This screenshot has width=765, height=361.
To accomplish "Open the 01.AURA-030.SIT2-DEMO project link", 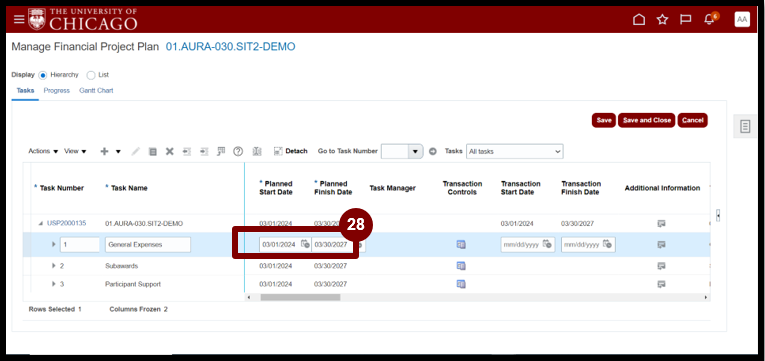I will (230, 47).
